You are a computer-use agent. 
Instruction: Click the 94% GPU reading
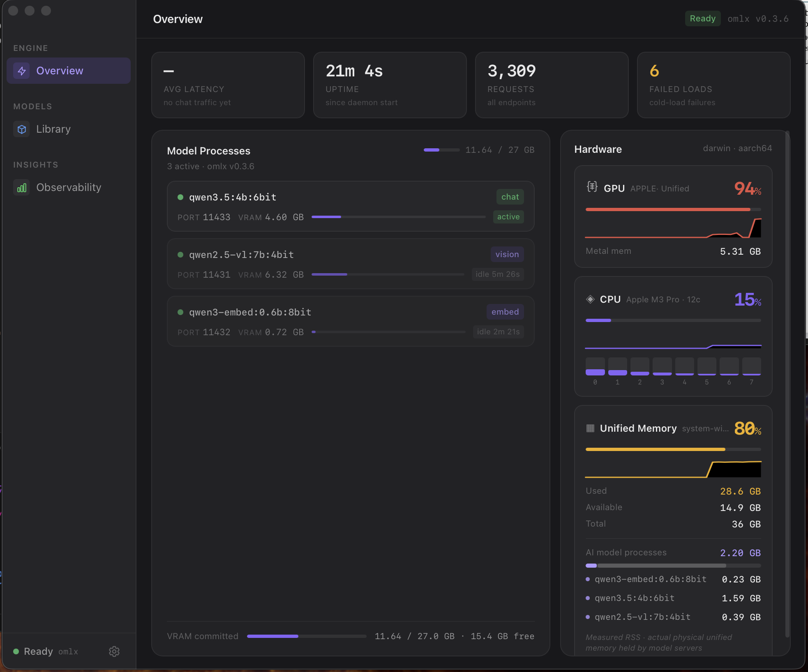pyautogui.click(x=748, y=189)
